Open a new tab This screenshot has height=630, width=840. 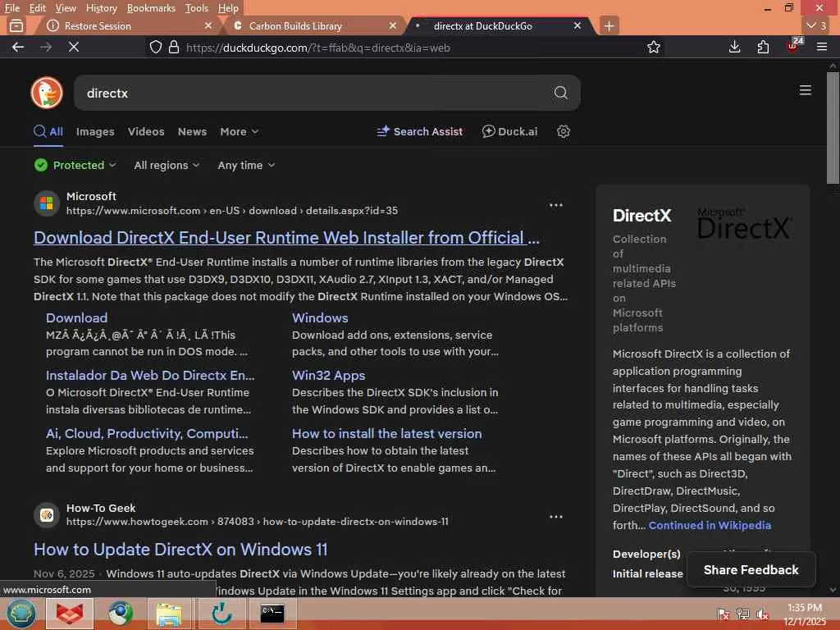pos(609,25)
